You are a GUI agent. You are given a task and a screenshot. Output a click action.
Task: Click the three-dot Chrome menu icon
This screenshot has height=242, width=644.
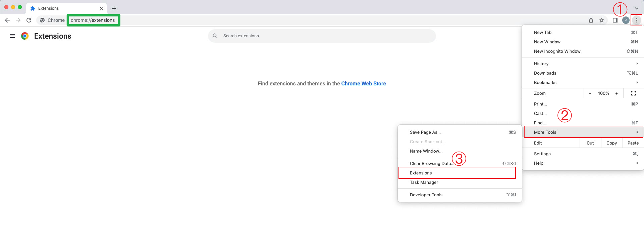[x=636, y=20]
